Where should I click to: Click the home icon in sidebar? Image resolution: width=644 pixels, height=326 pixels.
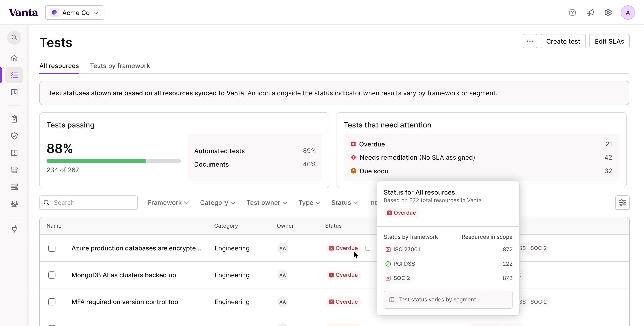coord(14,58)
